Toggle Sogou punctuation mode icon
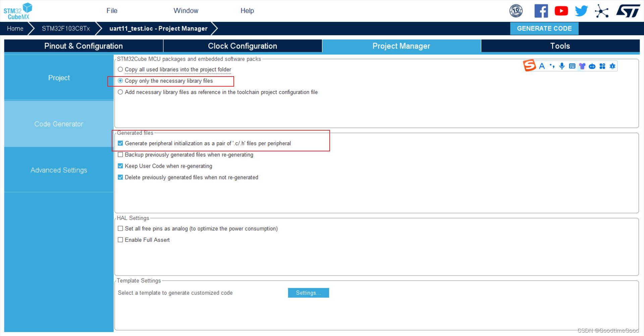Viewport: 644px width, 336px height. (552, 66)
